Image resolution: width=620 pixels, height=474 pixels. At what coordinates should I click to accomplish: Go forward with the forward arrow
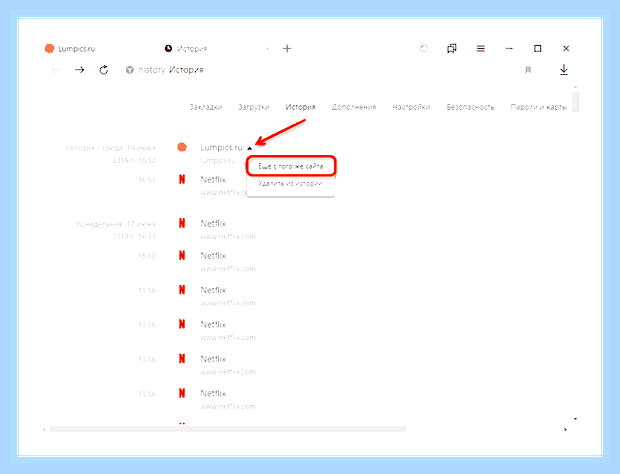[x=79, y=70]
